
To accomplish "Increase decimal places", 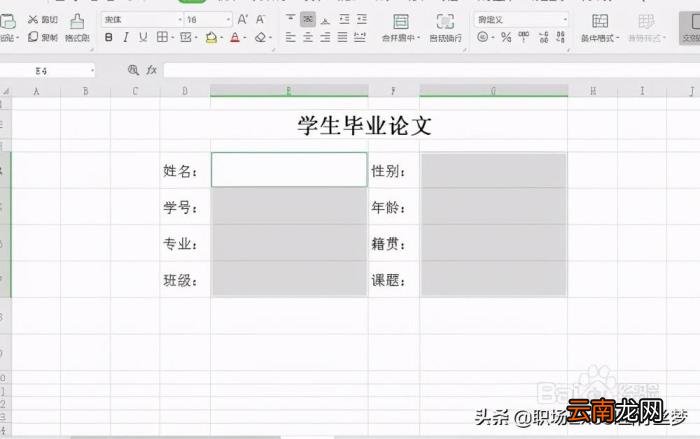I will pos(543,37).
